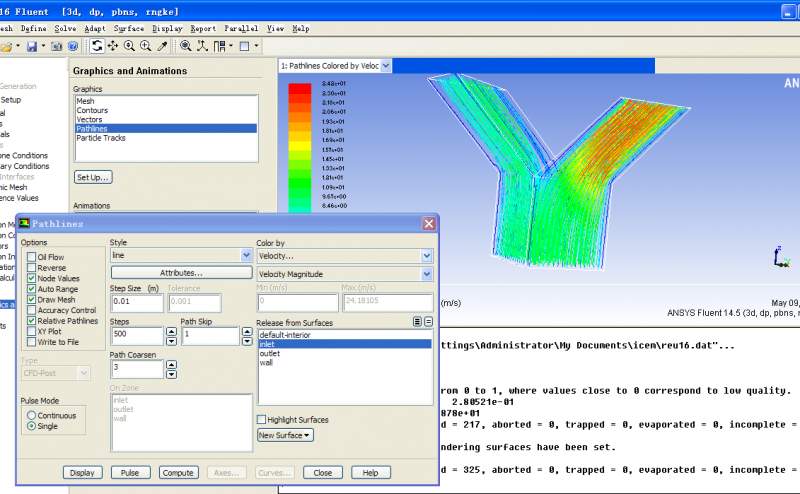The height and width of the screenshot is (494, 800).
Task: Open dropdown arrow beside open folder icon
Action: tap(18, 46)
